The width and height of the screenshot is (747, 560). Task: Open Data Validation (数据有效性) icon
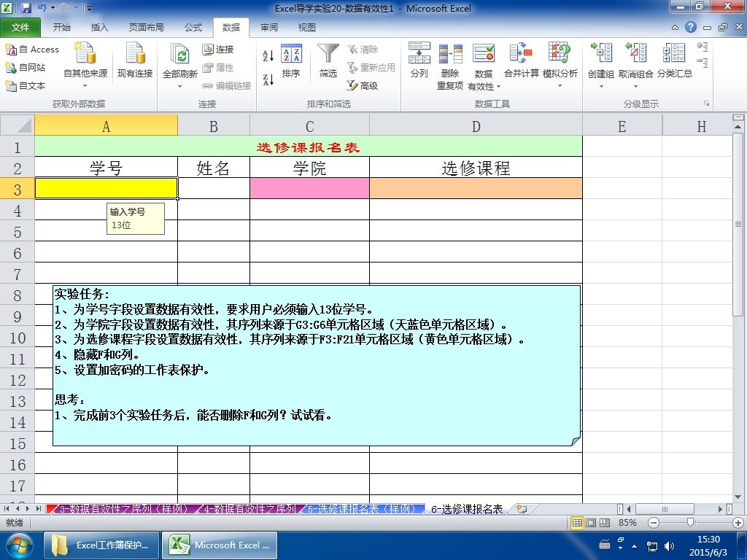coord(484,53)
